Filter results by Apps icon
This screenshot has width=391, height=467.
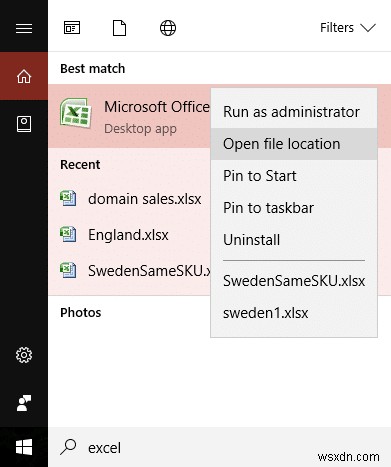(72, 28)
